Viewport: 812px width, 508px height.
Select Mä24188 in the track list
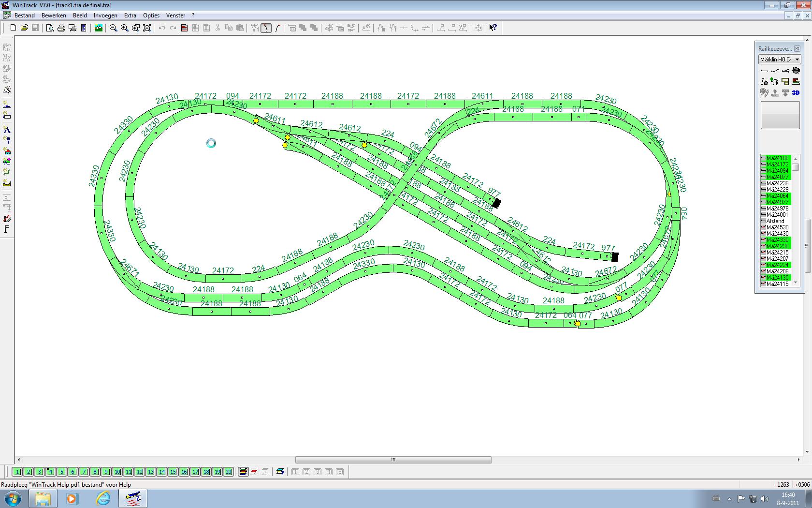pyautogui.click(x=776, y=158)
